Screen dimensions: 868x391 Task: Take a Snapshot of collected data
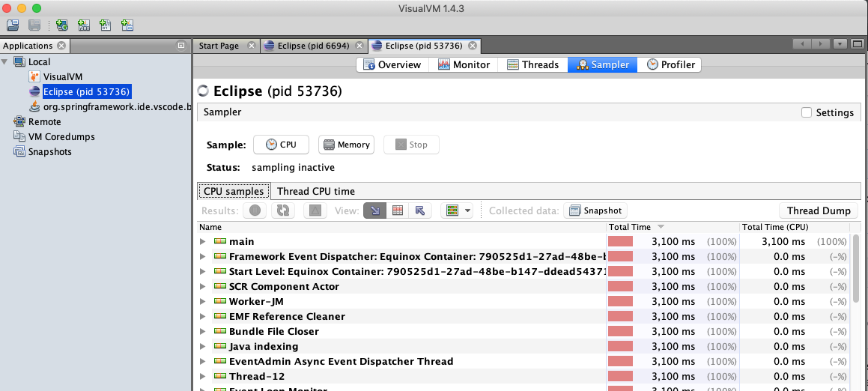[x=595, y=210]
